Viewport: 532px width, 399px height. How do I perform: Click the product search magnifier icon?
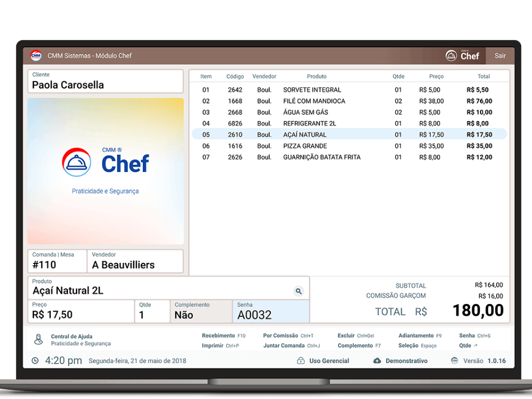[298, 291]
